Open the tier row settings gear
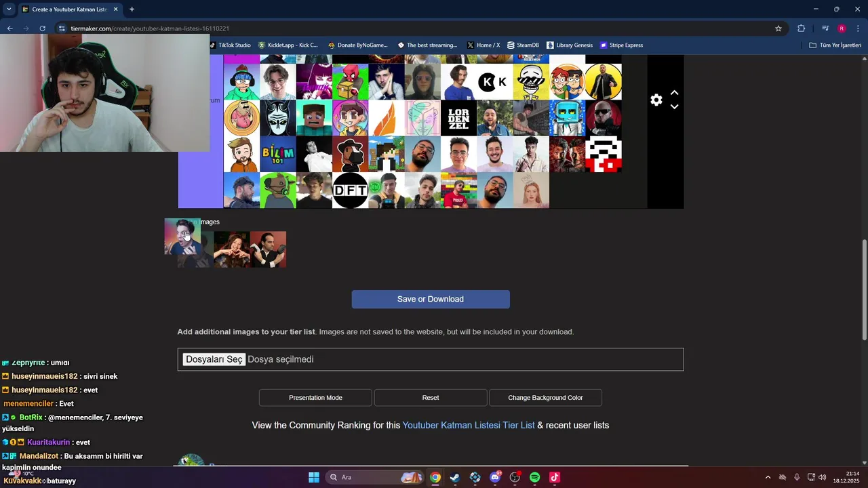The height and width of the screenshot is (488, 868). pyautogui.click(x=656, y=100)
